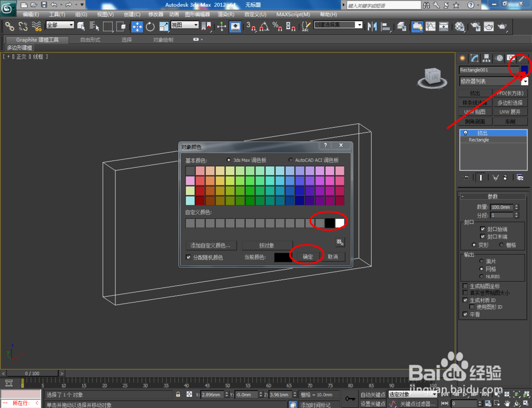
Task: Click the Mirror tool icon
Action: coord(372,26)
